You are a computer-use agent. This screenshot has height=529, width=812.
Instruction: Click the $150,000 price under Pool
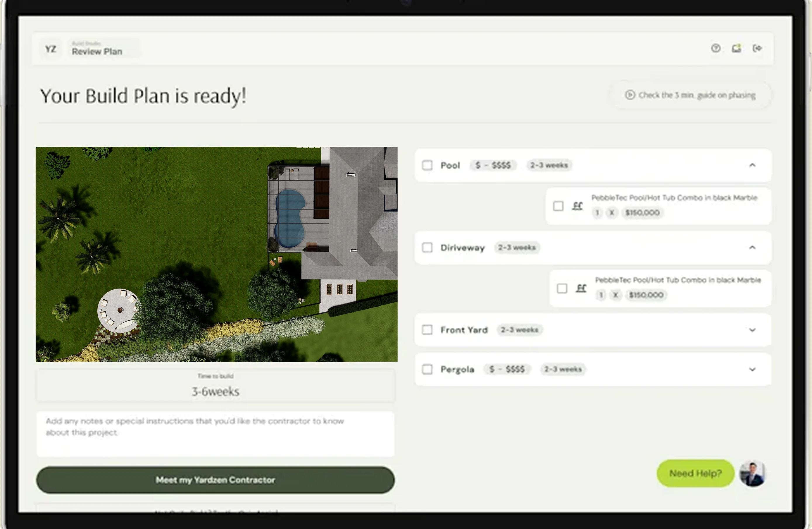point(642,213)
